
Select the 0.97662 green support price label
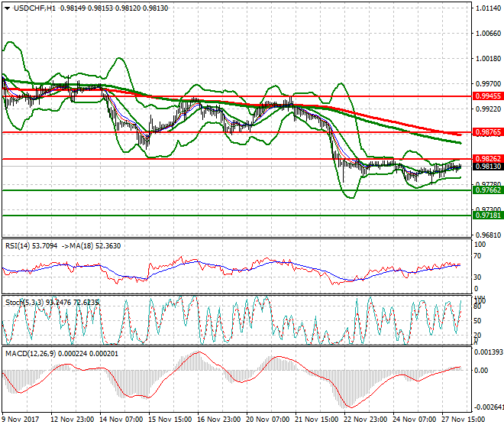[x=487, y=190]
